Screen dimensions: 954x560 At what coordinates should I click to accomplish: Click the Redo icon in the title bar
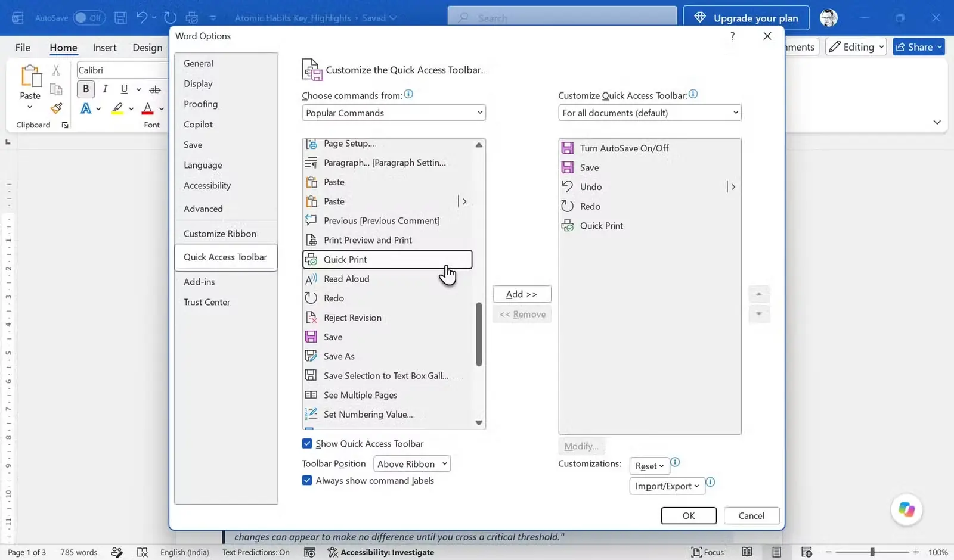pos(170,18)
